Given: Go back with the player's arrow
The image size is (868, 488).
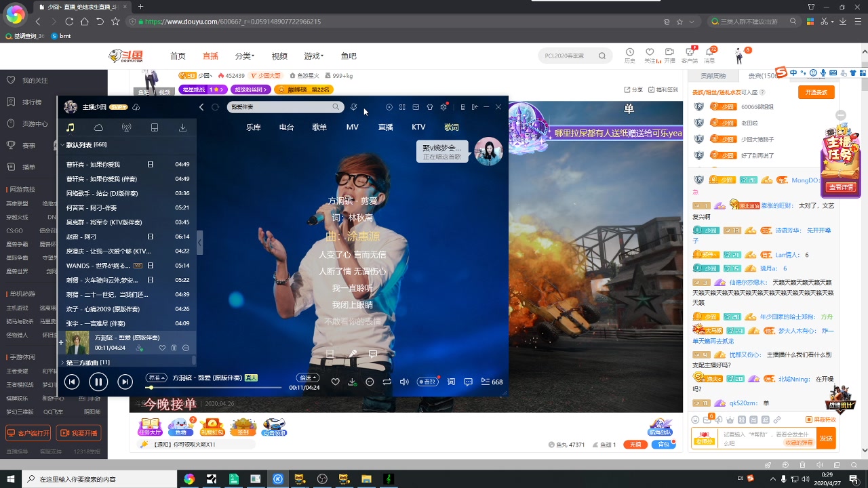Looking at the screenshot, I should [x=201, y=107].
